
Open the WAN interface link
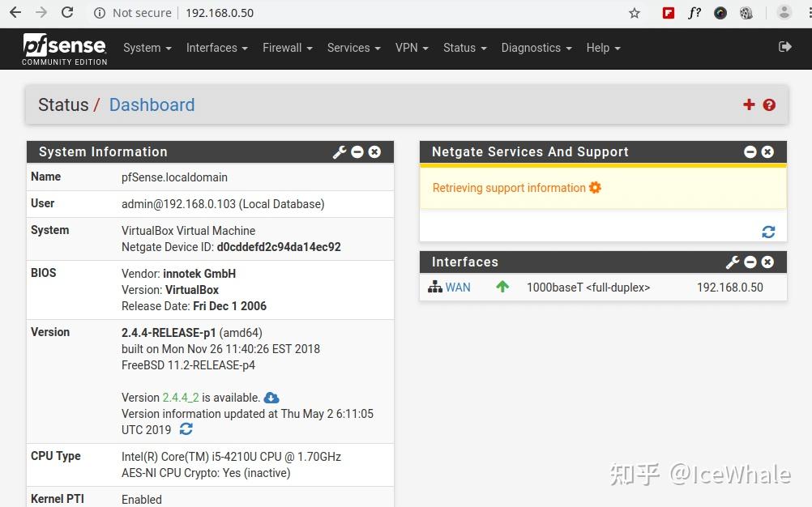tap(459, 287)
